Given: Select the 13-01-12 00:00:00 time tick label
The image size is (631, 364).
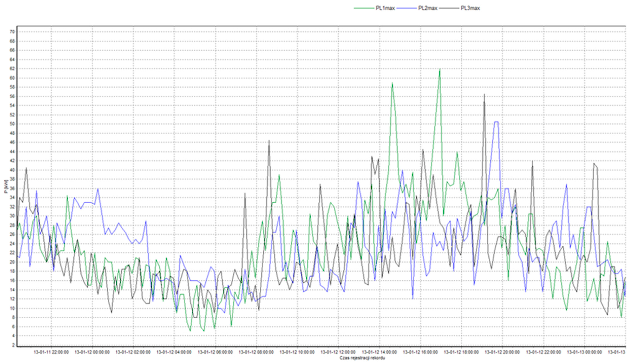Looking at the screenshot, I should (x=92, y=352).
